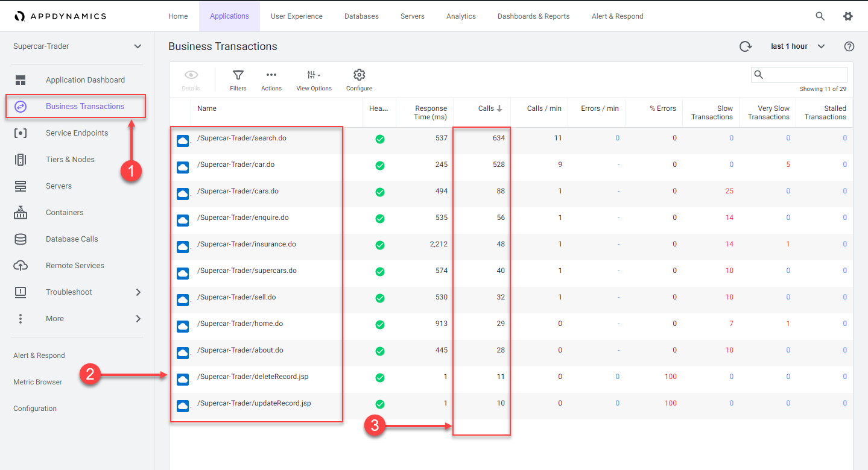Image resolution: width=868 pixels, height=470 pixels.
Task: Click the More vertical dots icon
Action: pos(21,319)
